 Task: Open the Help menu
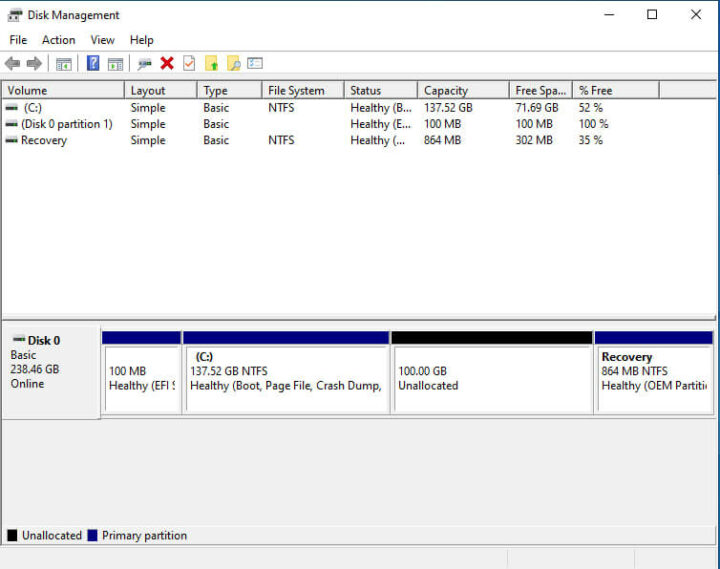point(141,40)
